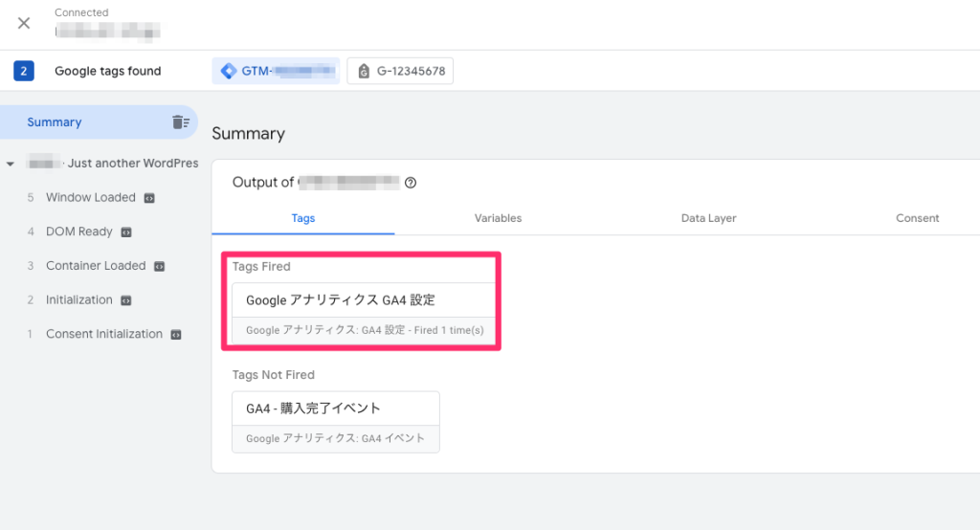Open the GA4 - 購入完了イベント not-fired tag card
Screen dimensions: 980x530
(336, 422)
